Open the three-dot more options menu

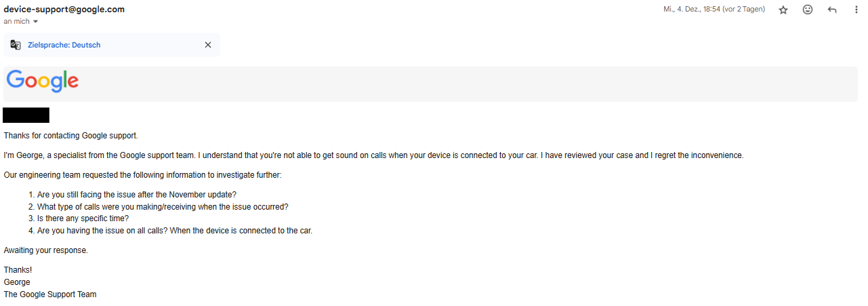856,10
